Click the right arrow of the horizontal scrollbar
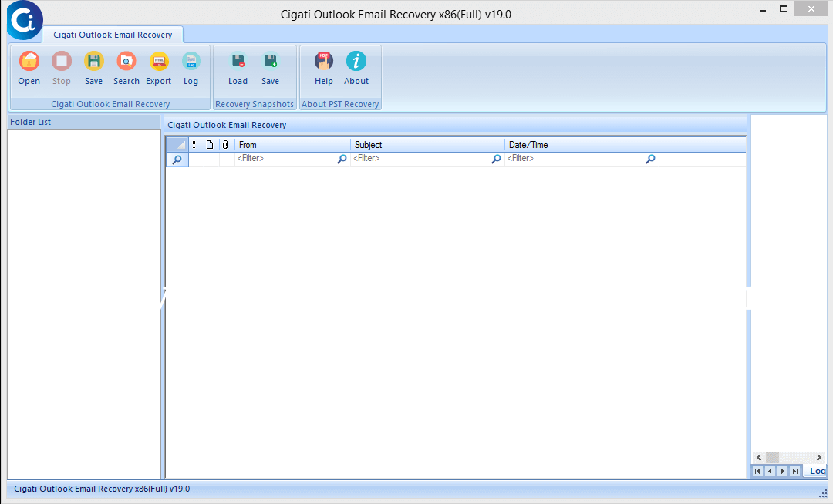Screen dimensions: 833x504 point(818,457)
